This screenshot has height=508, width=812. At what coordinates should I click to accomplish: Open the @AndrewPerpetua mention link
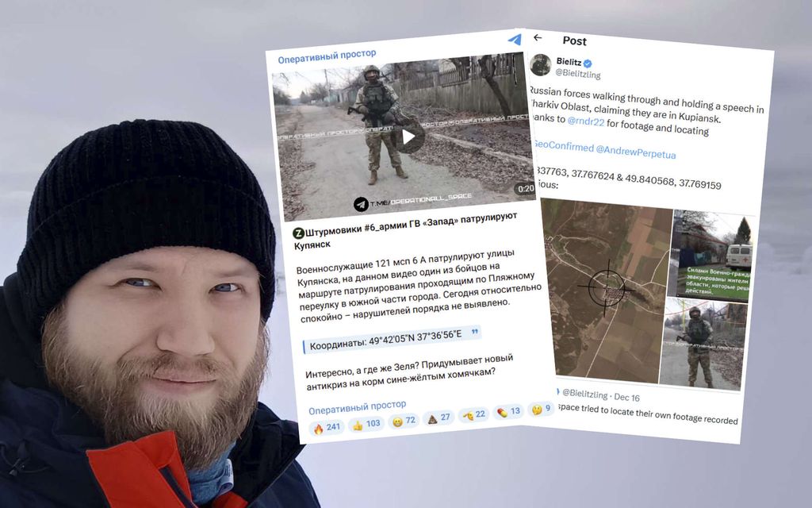point(635,152)
